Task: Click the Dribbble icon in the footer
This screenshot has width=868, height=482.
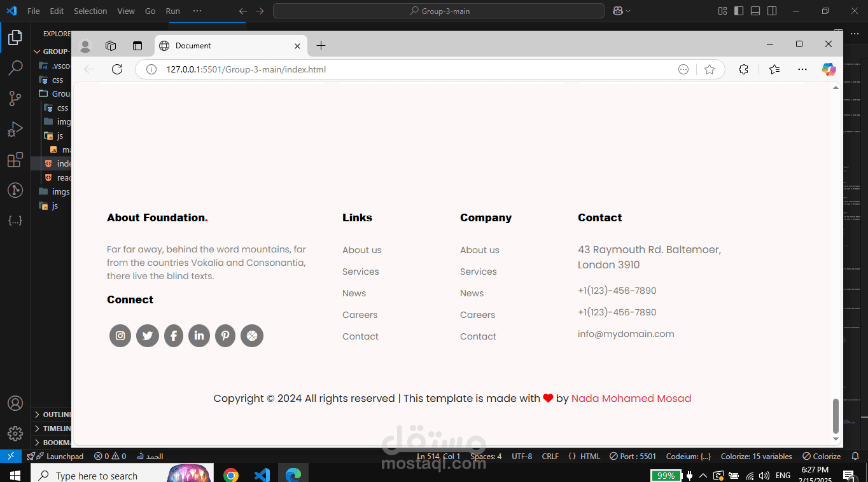Action: (x=252, y=336)
